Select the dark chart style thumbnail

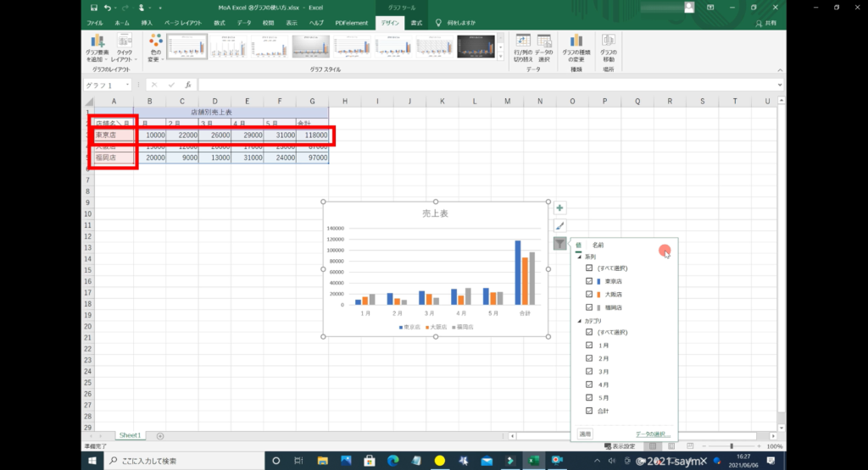(476, 47)
